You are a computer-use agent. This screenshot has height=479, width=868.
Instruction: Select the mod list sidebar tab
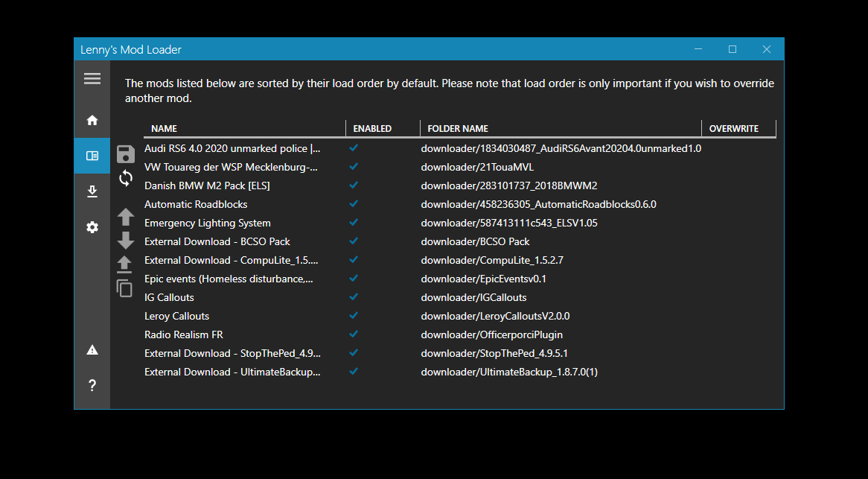pos(92,156)
